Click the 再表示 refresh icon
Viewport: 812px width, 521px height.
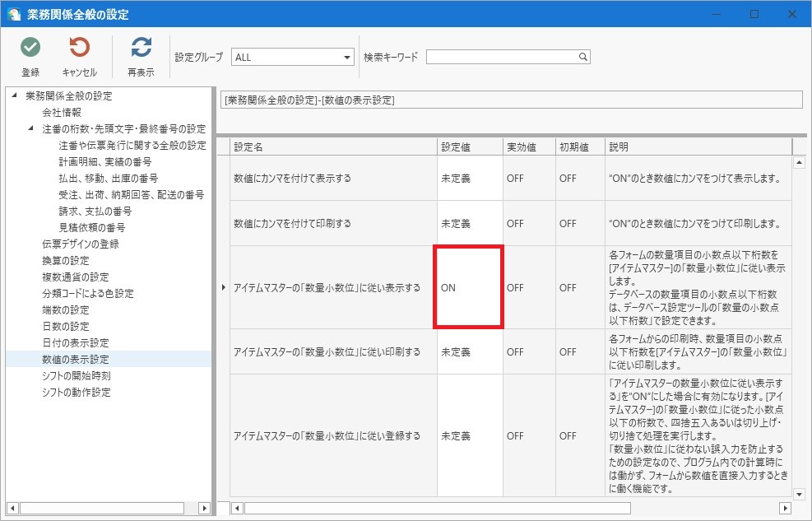coord(141,48)
